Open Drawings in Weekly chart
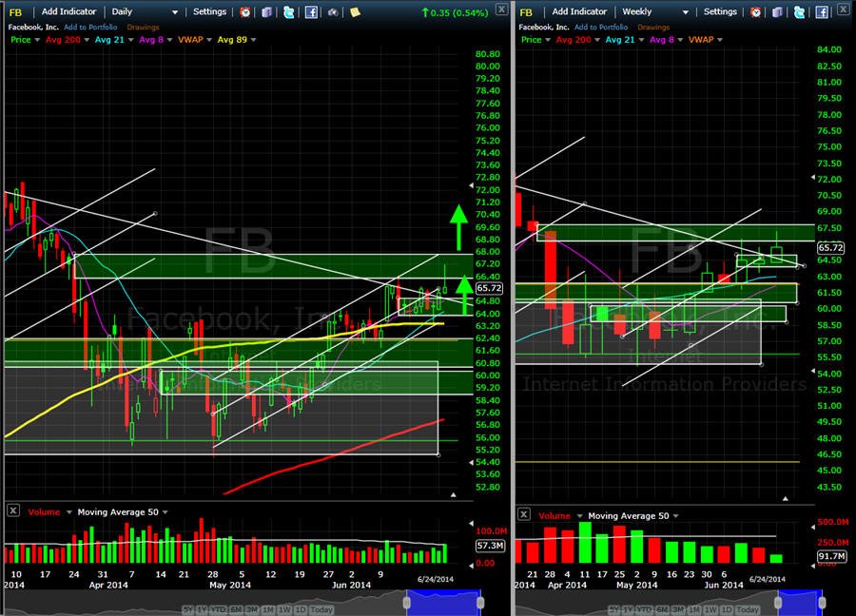This screenshot has height=616, width=856. click(x=653, y=27)
